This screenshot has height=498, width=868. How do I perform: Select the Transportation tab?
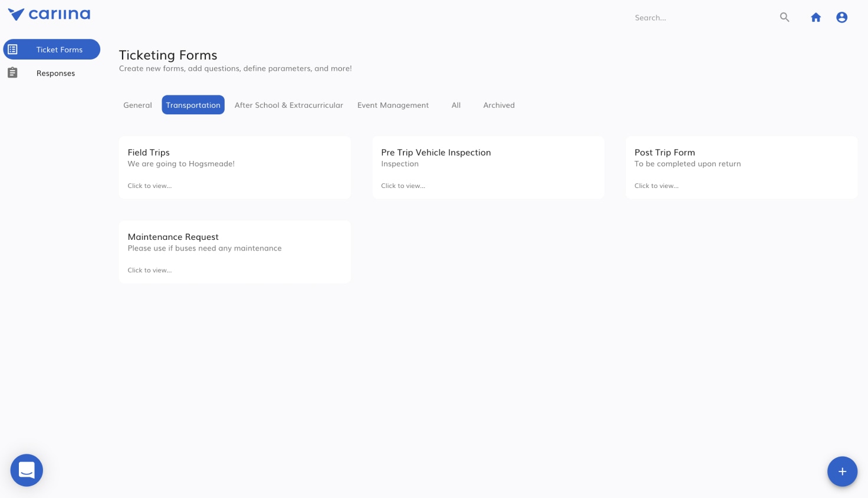[x=193, y=105]
